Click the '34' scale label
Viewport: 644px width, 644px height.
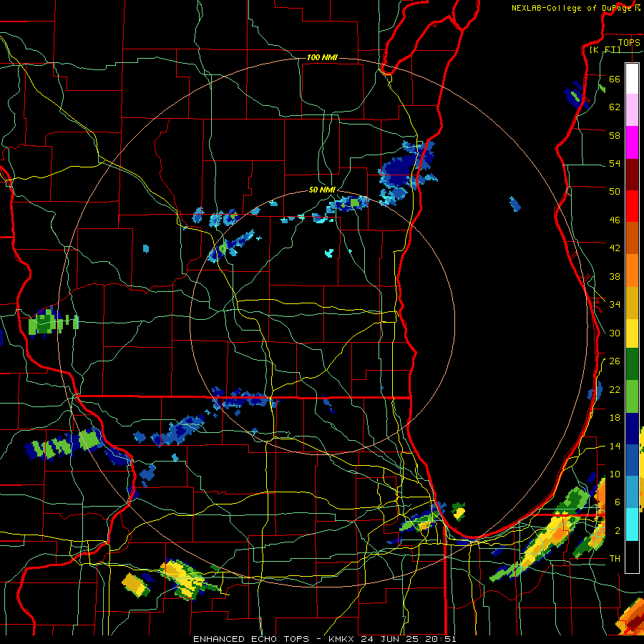pos(615,305)
